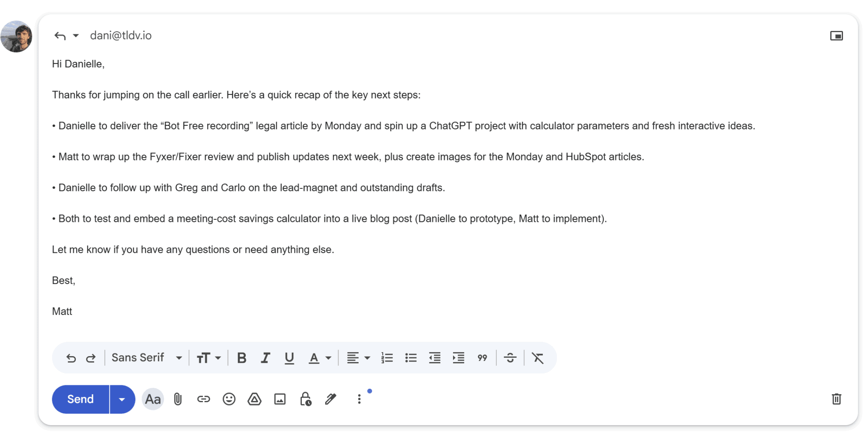Image resolution: width=868 pixels, height=445 pixels.
Task: Insert a hyperlink into the email
Action: [203, 399]
